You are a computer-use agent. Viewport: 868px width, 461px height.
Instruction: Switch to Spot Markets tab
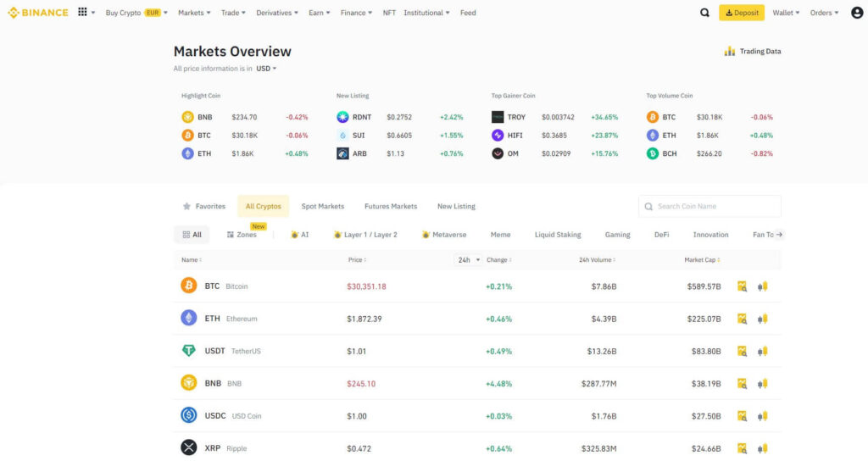pyautogui.click(x=323, y=206)
